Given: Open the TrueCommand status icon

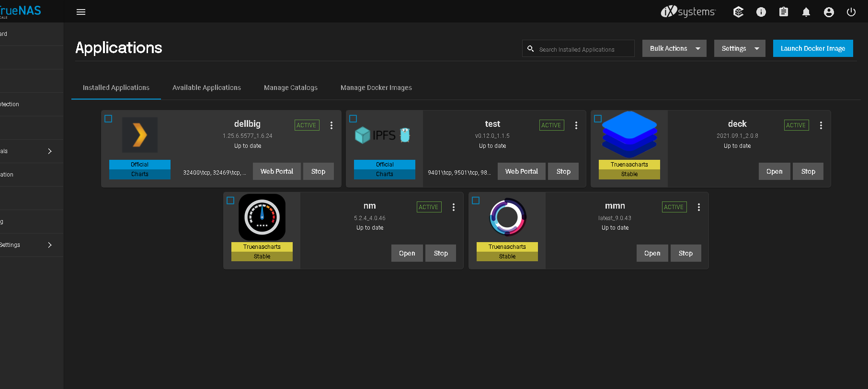Looking at the screenshot, I should tap(738, 12).
